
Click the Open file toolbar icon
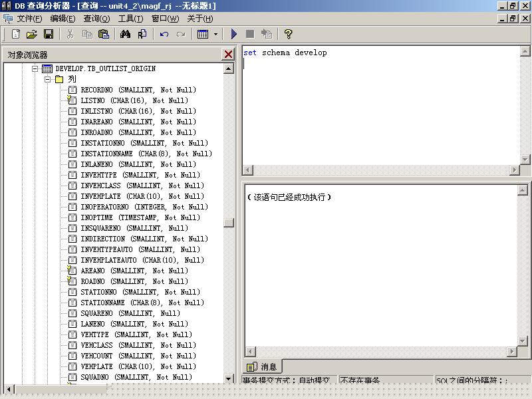click(31, 34)
